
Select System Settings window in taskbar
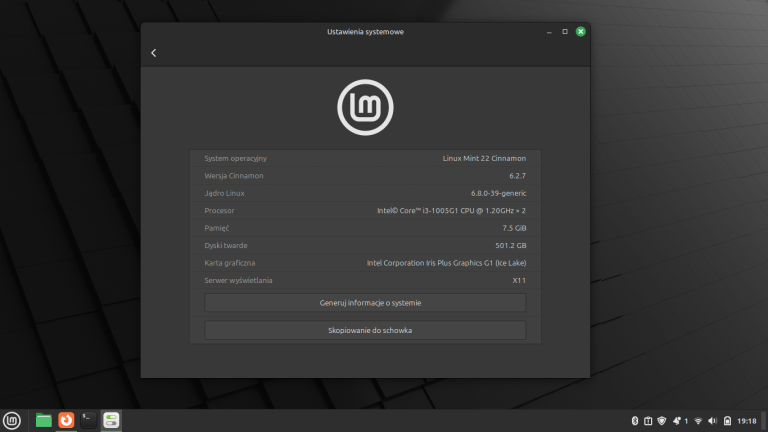111,420
